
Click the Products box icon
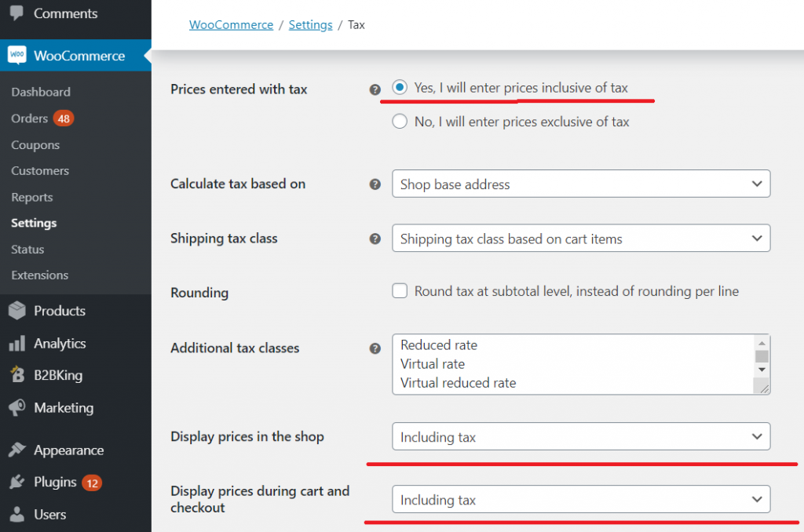(17, 311)
